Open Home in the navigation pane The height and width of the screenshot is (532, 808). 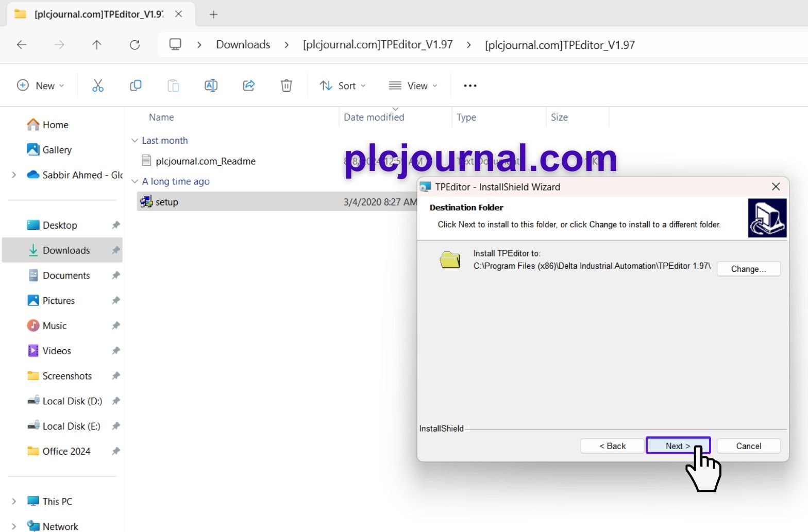pyautogui.click(x=55, y=125)
